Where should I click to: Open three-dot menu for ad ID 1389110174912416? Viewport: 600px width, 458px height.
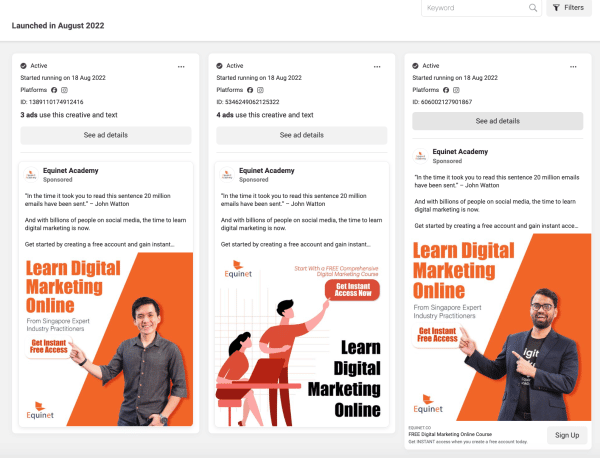[181, 67]
